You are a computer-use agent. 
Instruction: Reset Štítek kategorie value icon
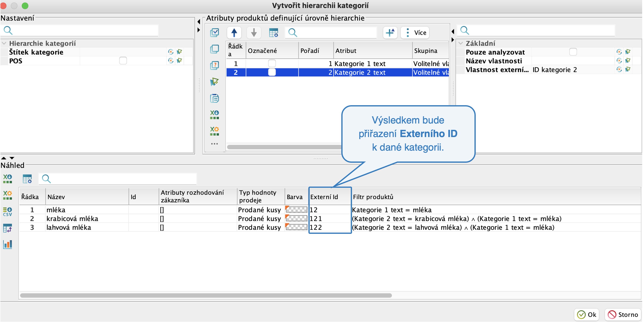coord(171,52)
